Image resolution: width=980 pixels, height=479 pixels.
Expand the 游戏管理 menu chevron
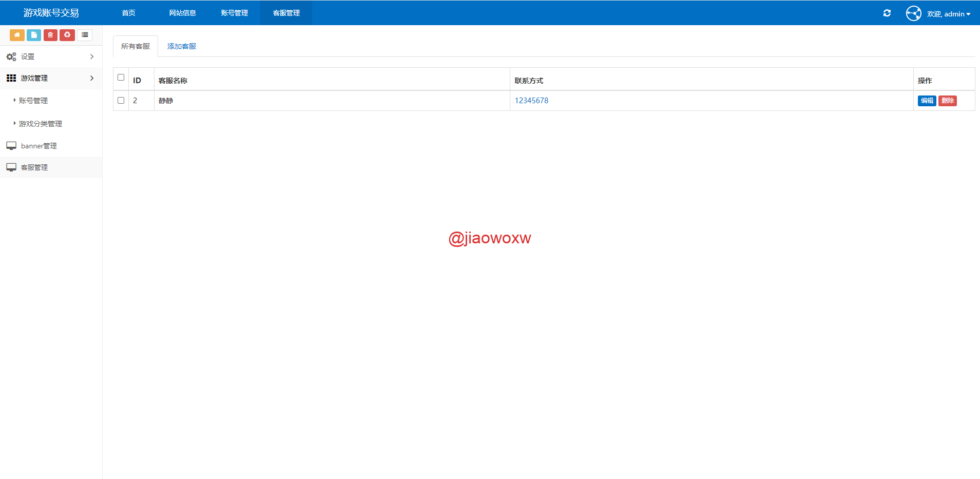[92, 78]
